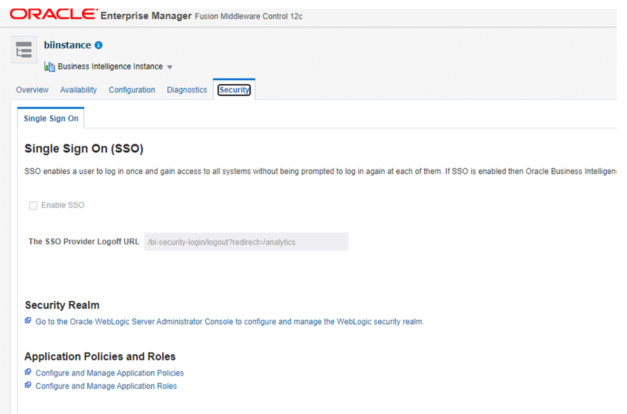The width and height of the screenshot is (627, 414).
Task: Click the SSO Provider Logoff URL label
Action: (84, 242)
